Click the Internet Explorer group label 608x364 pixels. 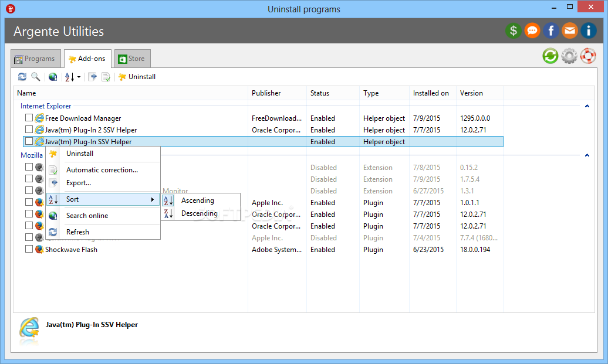pos(46,106)
